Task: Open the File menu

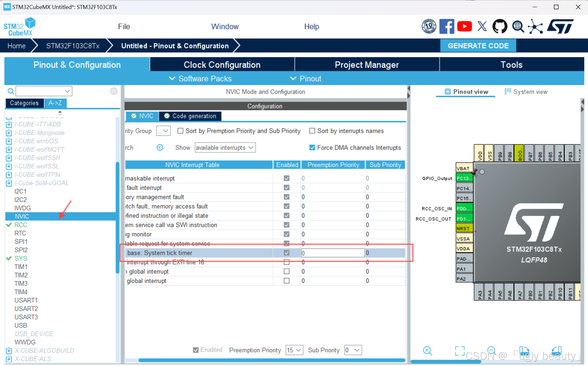Action: pyautogui.click(x=124, y=27)
